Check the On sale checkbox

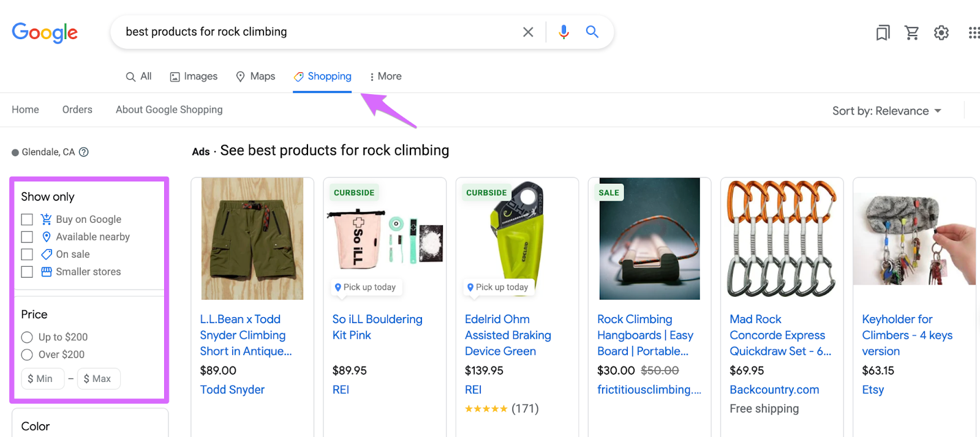(x=27, y=254)
